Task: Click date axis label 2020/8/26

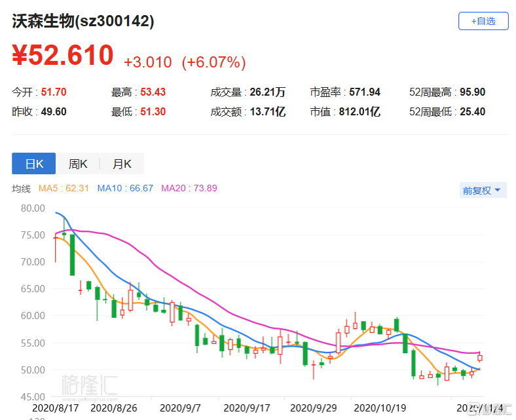Action: click(113, 408)
